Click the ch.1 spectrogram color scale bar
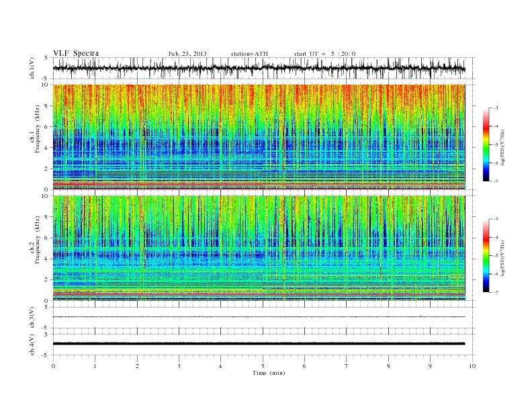 tap(486, 144)
